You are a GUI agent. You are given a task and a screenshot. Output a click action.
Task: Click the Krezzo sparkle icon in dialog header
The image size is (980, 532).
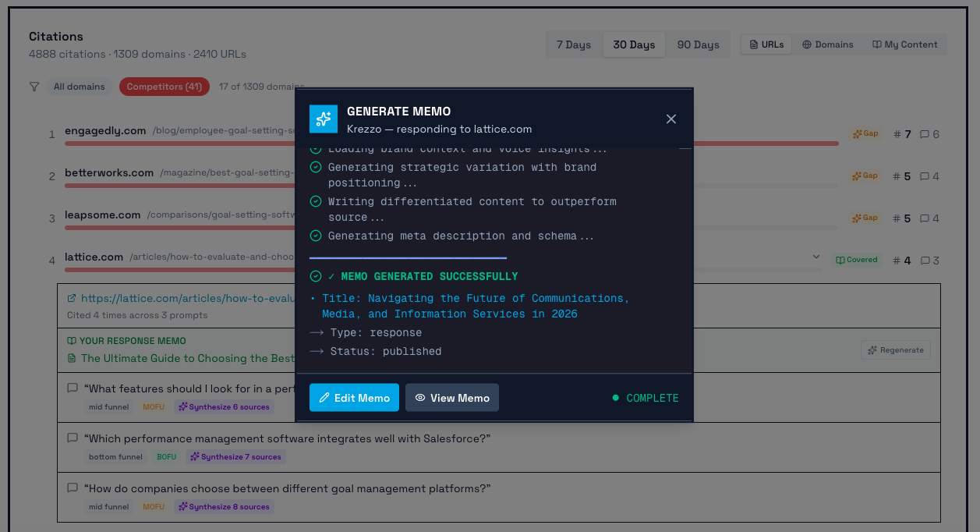323,119
